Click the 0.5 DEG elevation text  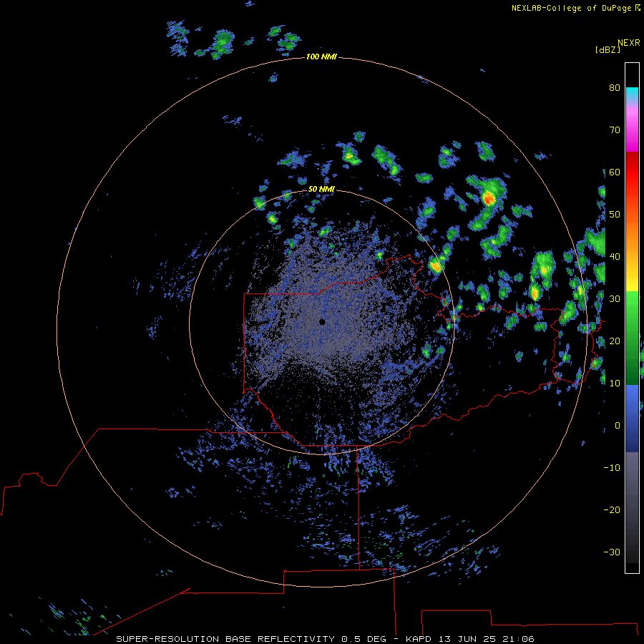pos(364,639)
